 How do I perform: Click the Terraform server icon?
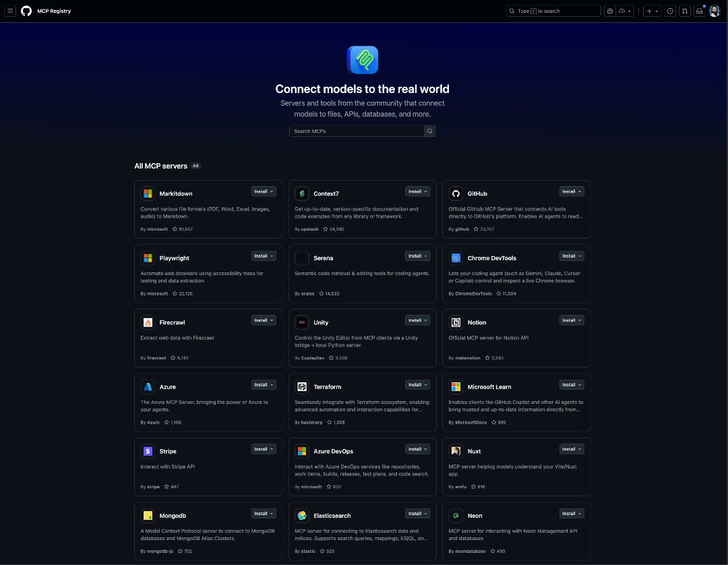point(302,387)
